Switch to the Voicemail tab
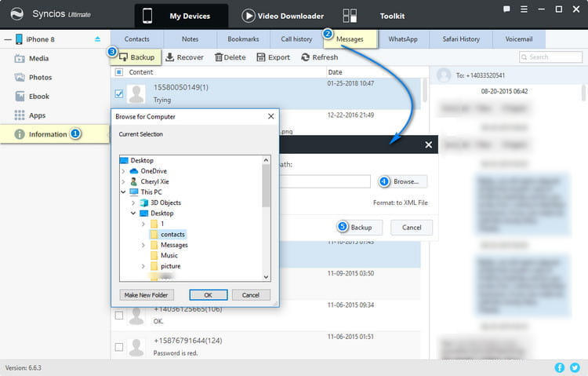This screenshot has width=588, height=376. click(x=519, y=39)
